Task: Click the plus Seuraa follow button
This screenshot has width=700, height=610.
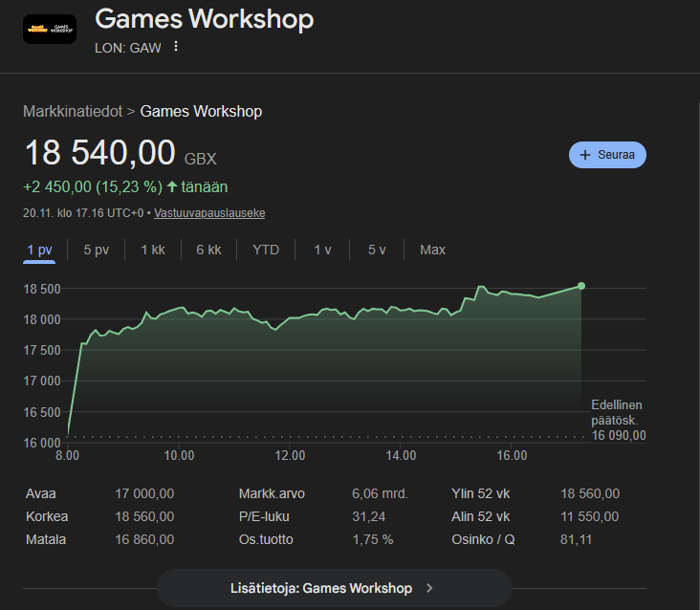Action: [x=607, y=155]
